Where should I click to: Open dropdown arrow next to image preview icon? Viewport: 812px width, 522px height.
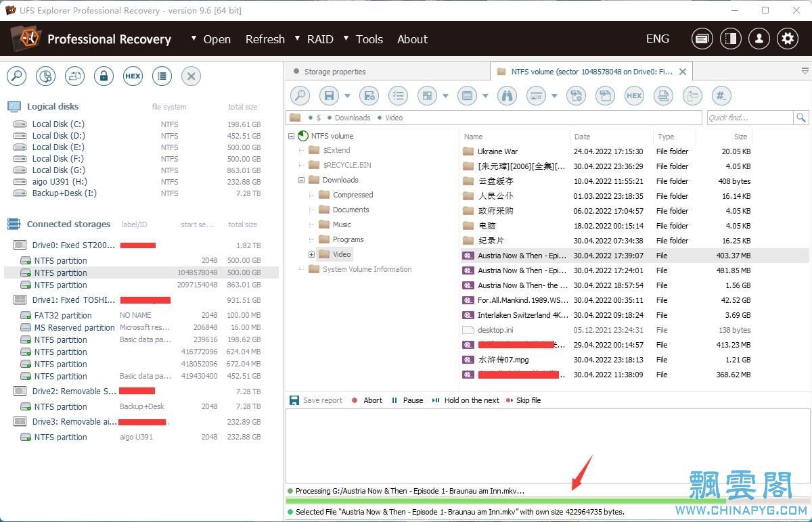click(x=554, y=96)
